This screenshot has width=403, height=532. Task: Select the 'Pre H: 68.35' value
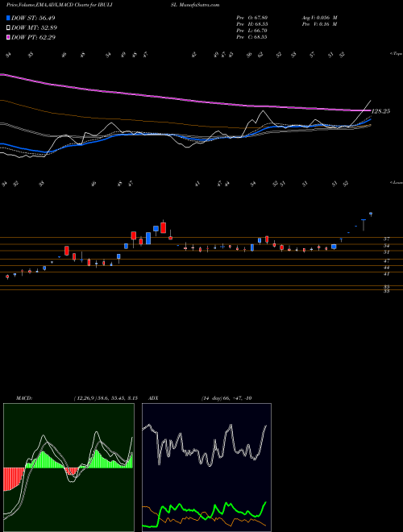coord(251,24)
